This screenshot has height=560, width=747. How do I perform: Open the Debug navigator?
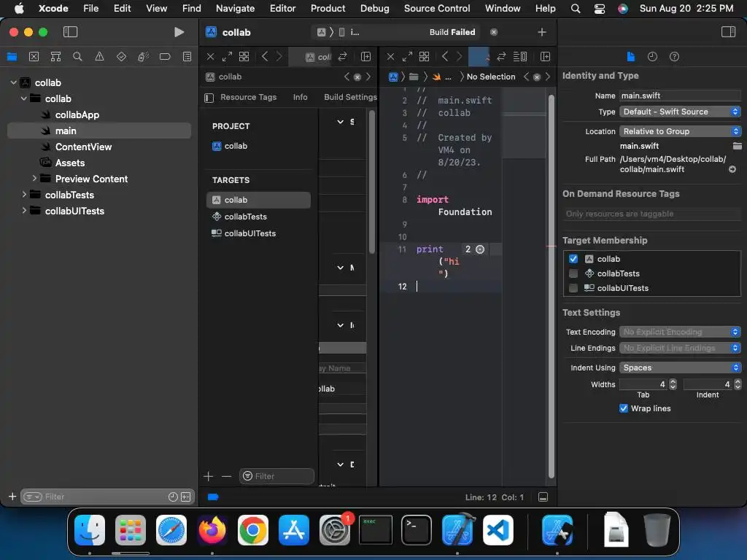coord(143,57)
